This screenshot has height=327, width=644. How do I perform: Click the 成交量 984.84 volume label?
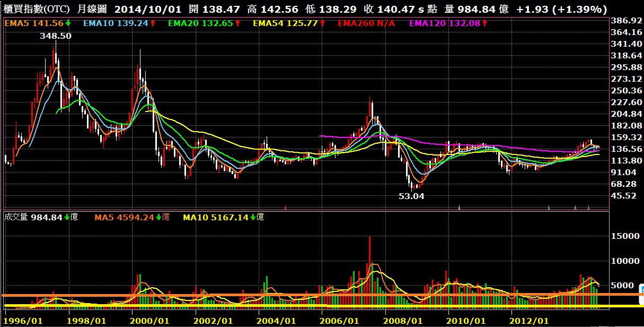[x=41, y=217]
